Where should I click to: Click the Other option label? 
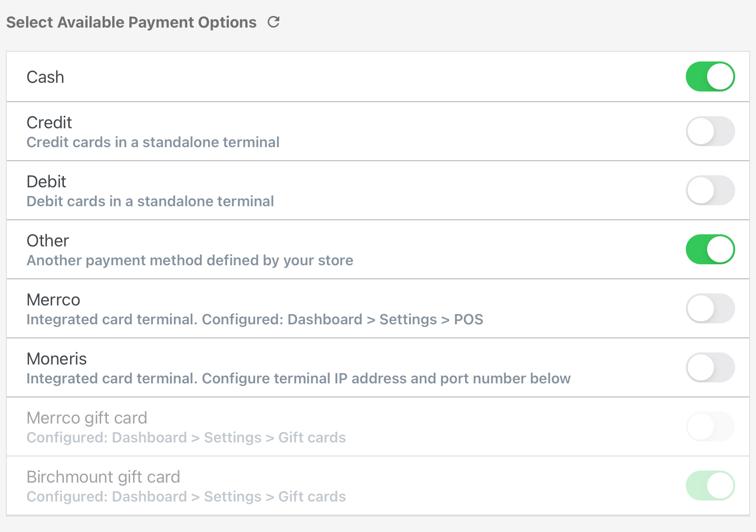(48, 241)
